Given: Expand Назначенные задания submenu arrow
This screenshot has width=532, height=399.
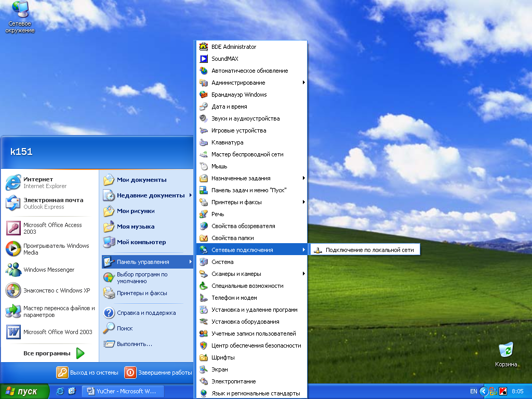Looking at the screenshot, I should [x=303, y=178].
